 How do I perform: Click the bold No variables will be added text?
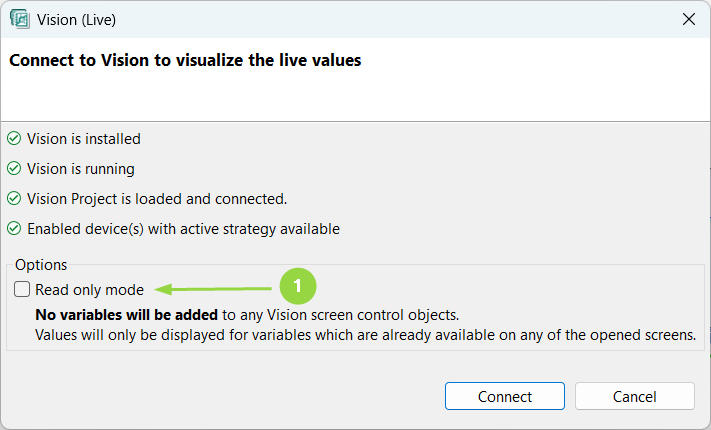[x=126, y=315]
